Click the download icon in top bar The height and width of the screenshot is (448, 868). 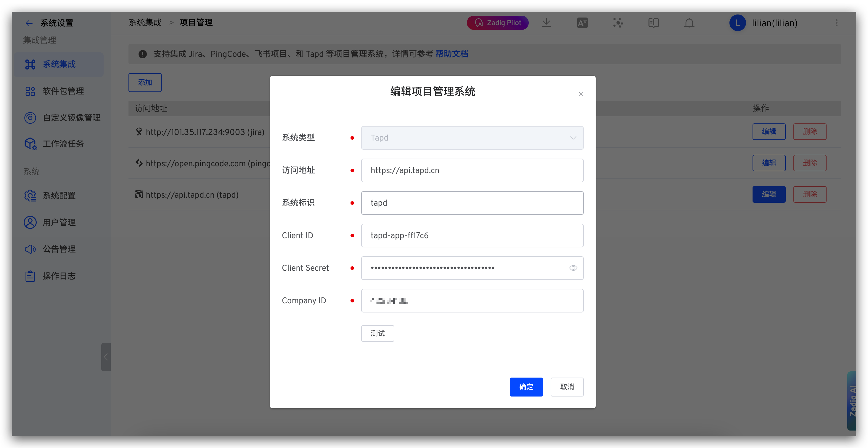(546, 23)
